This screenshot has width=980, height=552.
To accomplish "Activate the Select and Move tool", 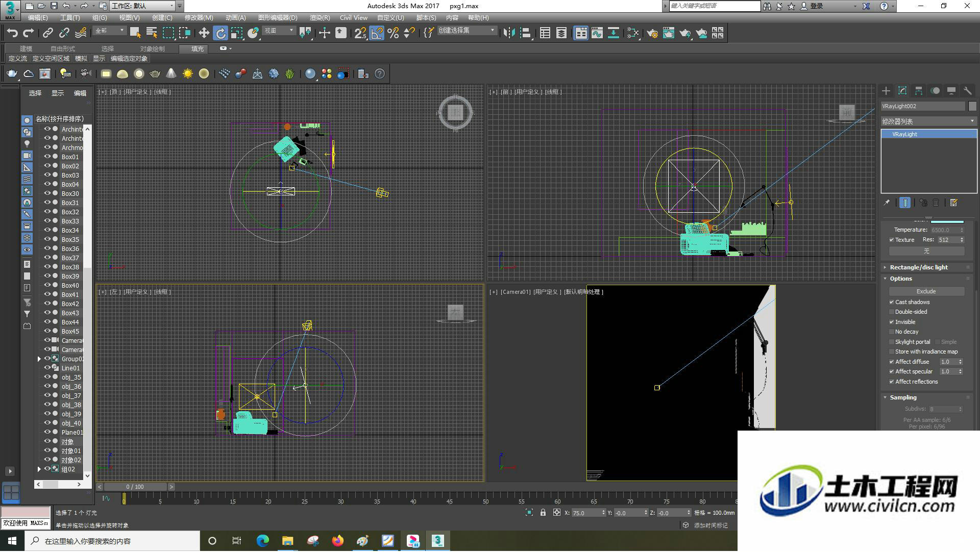I will click(204, 33).
